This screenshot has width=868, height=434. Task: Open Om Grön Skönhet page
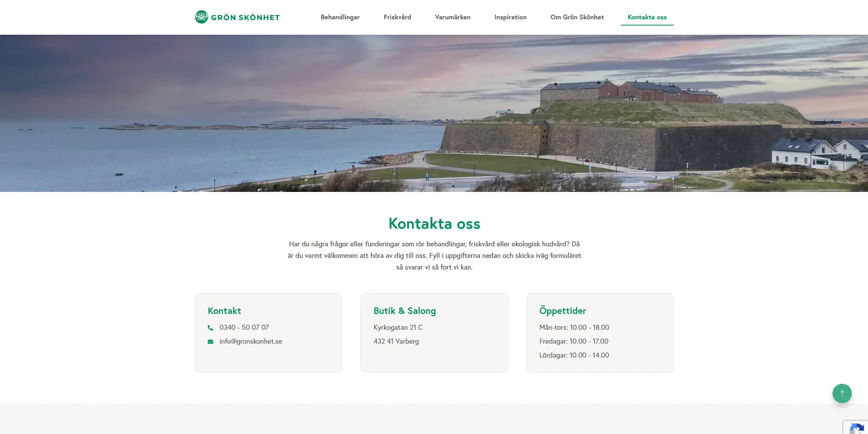[x=577, y=17]
